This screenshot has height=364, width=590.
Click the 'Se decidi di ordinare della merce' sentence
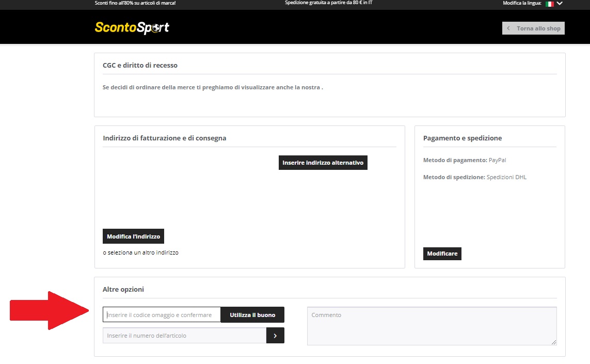[x=213, y=87]
